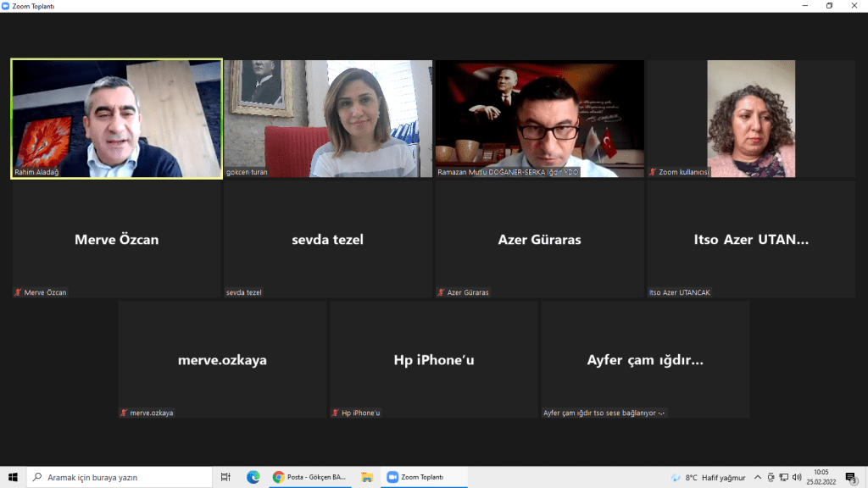
Task: Expand hidden system tray icons chevron
Action: point(759,477)
